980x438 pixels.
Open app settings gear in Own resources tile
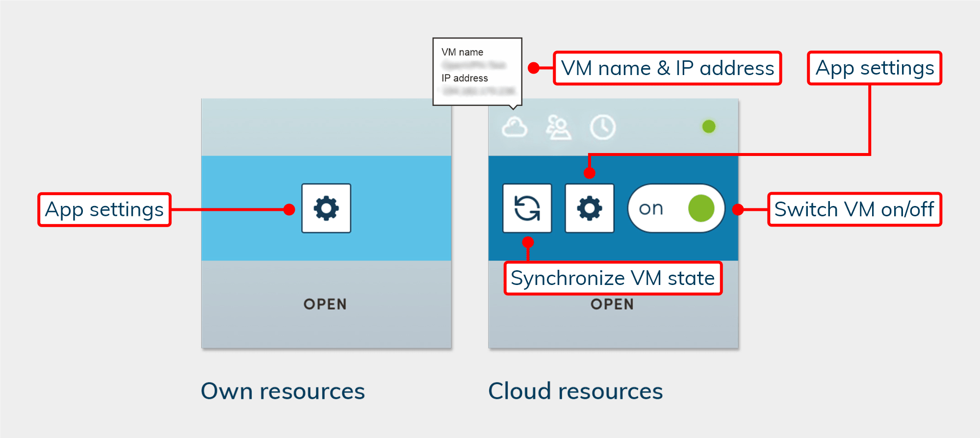[326, 208]
